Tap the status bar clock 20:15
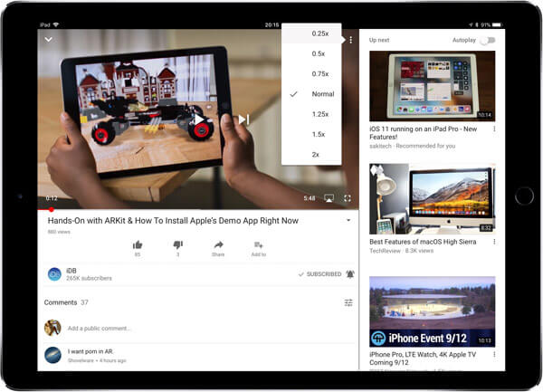Viewport: 543px width, 392px height. (271, 25)
